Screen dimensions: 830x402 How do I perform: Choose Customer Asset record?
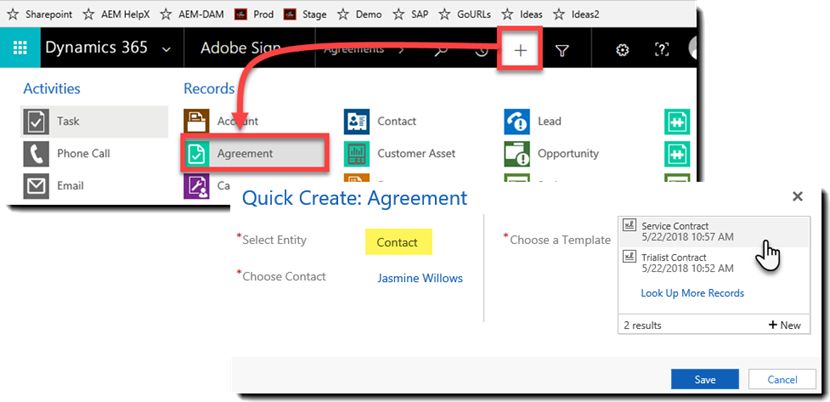click(416, 154)
